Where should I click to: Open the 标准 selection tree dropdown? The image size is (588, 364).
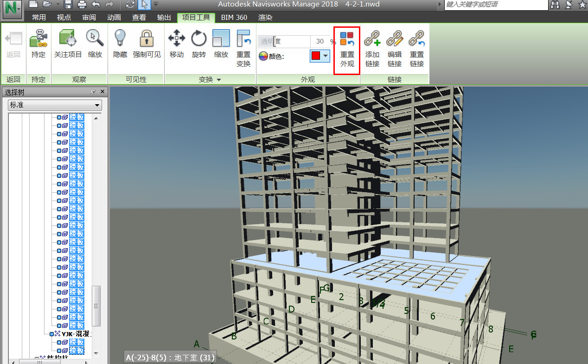(x=55, y=105)
